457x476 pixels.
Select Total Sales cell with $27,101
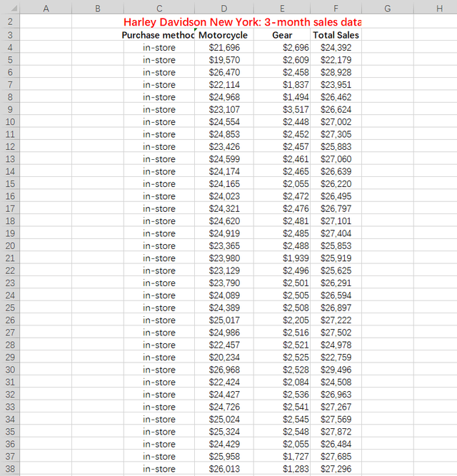tap(336, 221)
